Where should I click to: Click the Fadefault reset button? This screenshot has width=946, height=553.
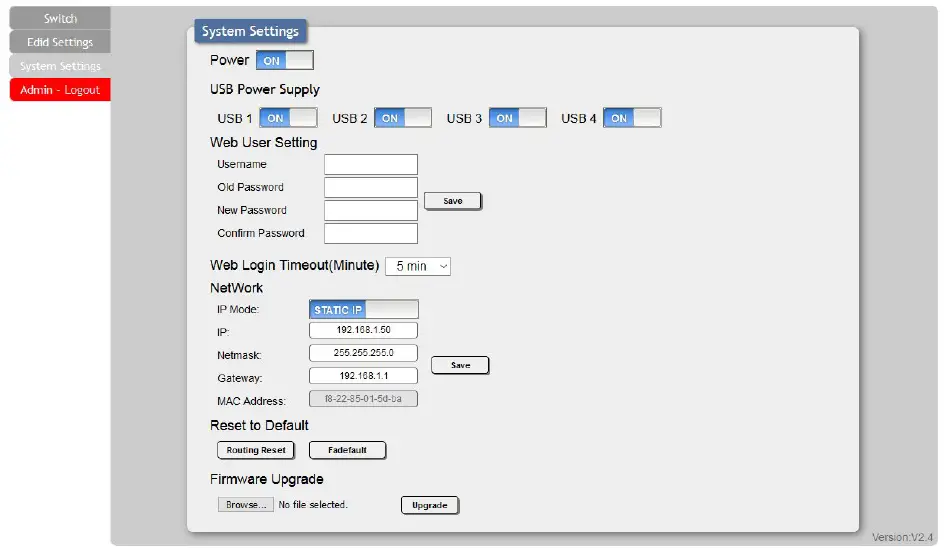[x=348, y=450]
